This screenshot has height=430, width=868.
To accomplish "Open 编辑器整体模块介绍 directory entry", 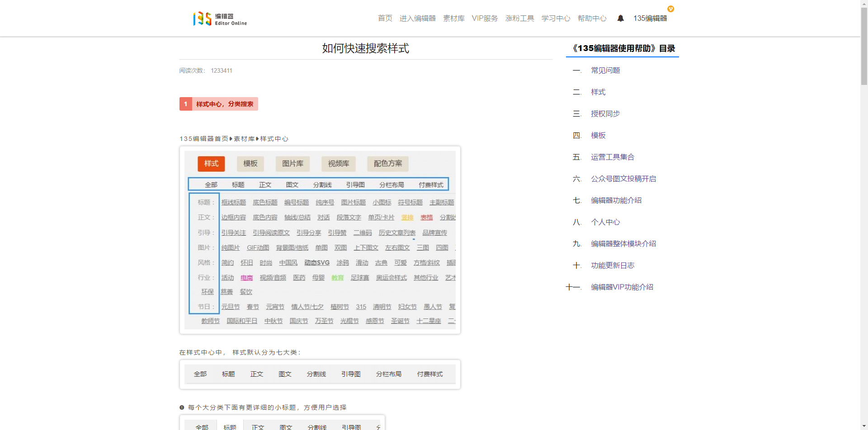I will tap(623, 244).
